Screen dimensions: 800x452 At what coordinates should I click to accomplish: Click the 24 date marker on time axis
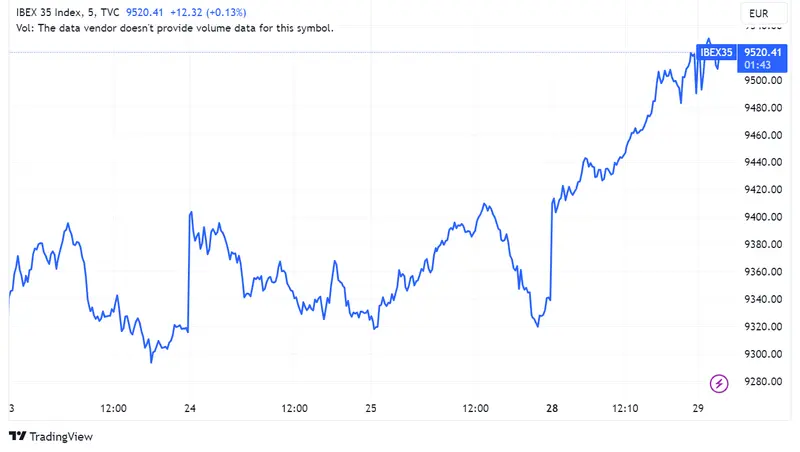point(190,408)
